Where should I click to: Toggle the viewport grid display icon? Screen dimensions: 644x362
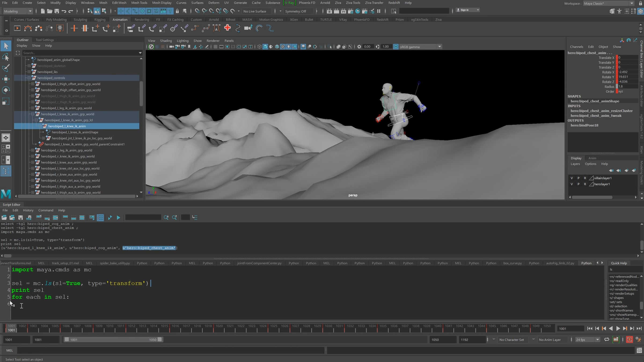coord(215,47)
